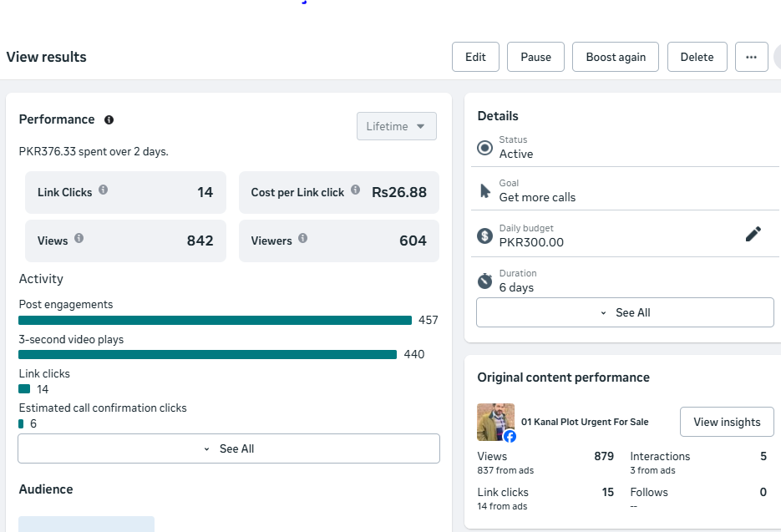Open the Lifetime date range dropdown
This screenshot has width=781, height=532.
396,126
